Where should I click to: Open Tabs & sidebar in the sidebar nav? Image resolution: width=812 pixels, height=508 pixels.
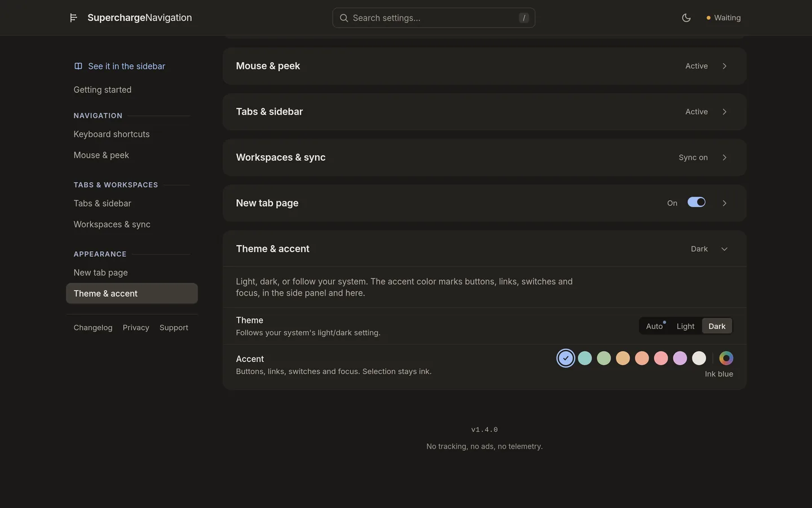[103, 203]
